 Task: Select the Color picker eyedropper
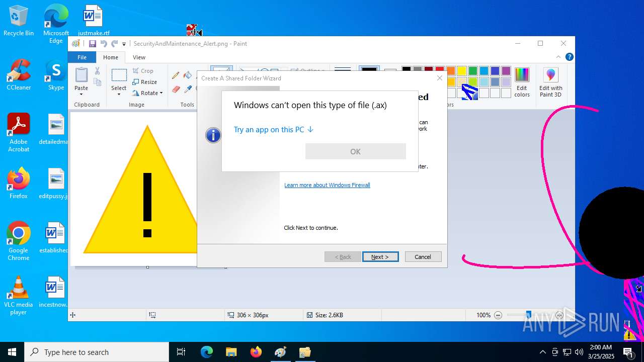[188, 89]
